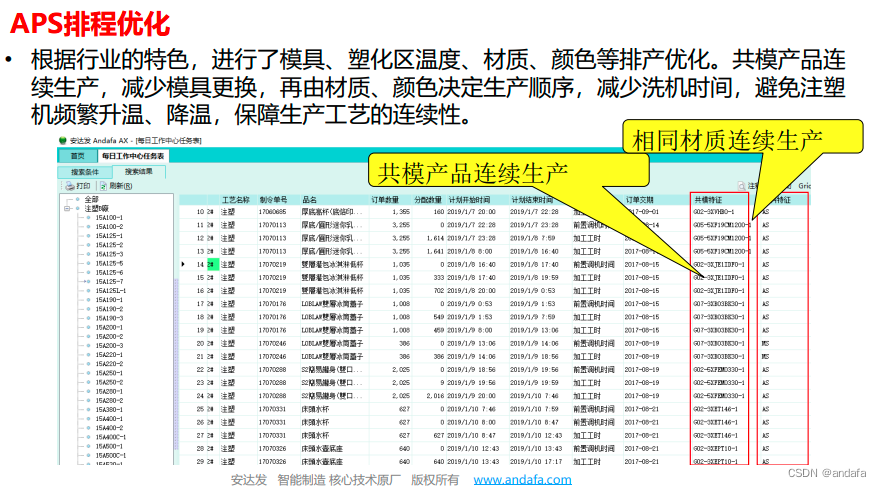The height and width of the screenshot is (487, 881).
Task: Collapse the 注塑 tree node
Action: click(x=67, y=208)
